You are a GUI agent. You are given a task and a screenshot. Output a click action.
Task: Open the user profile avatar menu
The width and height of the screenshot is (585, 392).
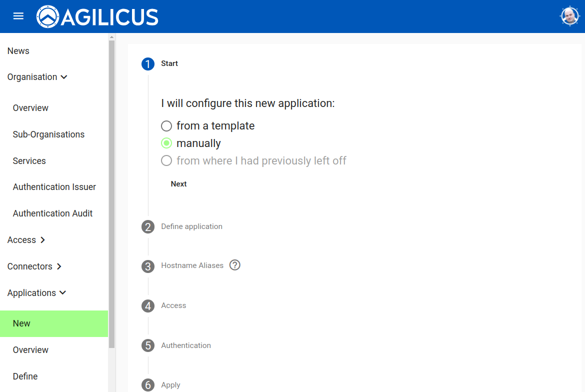coord(569,16)
